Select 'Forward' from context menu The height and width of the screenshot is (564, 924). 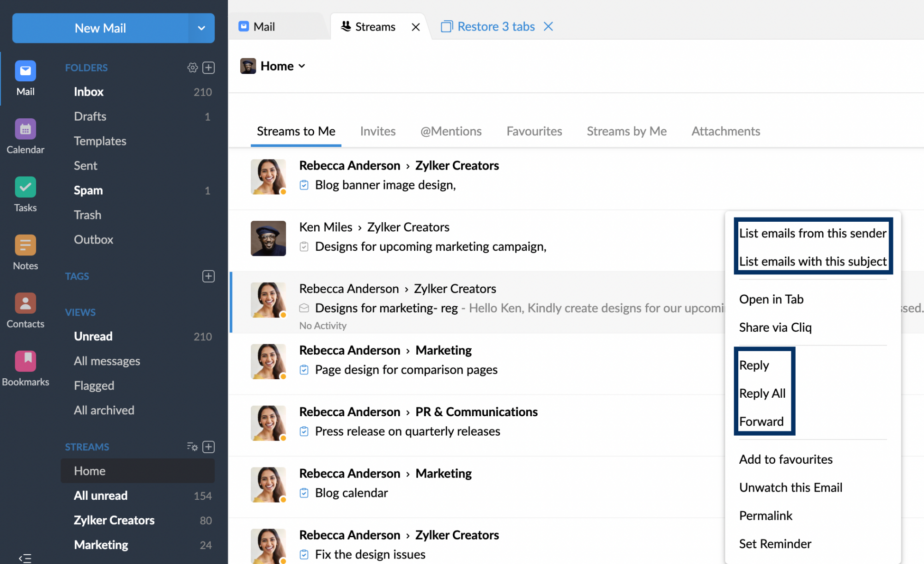point(762,420)
